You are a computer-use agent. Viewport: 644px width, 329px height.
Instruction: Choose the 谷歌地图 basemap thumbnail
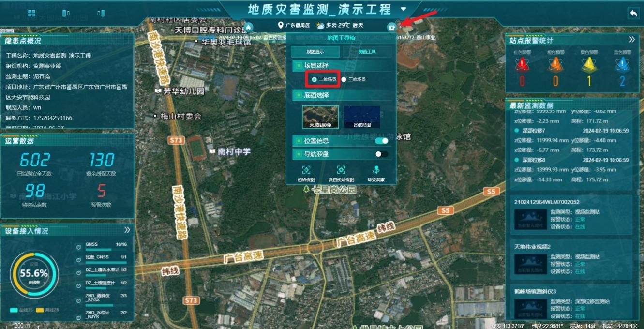[362, 117]
